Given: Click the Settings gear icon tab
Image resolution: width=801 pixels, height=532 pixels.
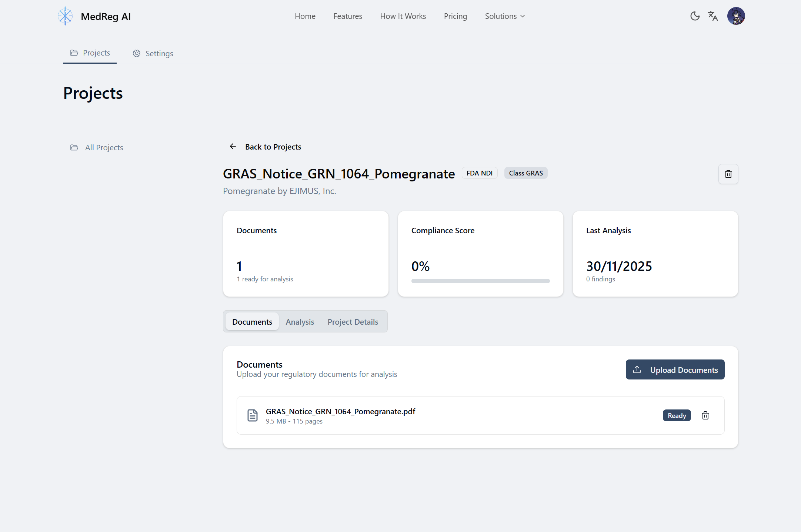Looking at the screenshot, I should [x=137, y=53].
